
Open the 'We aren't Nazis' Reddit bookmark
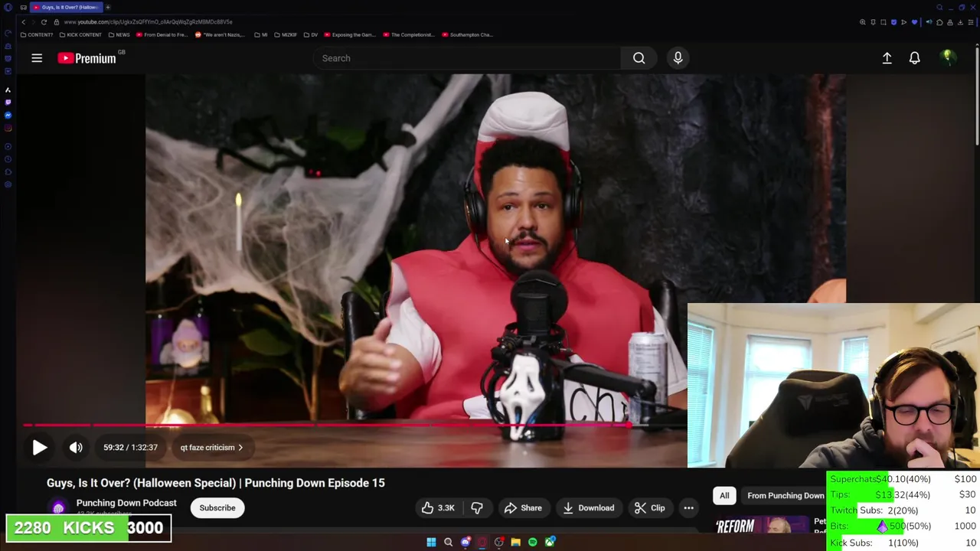coord(220,34)
